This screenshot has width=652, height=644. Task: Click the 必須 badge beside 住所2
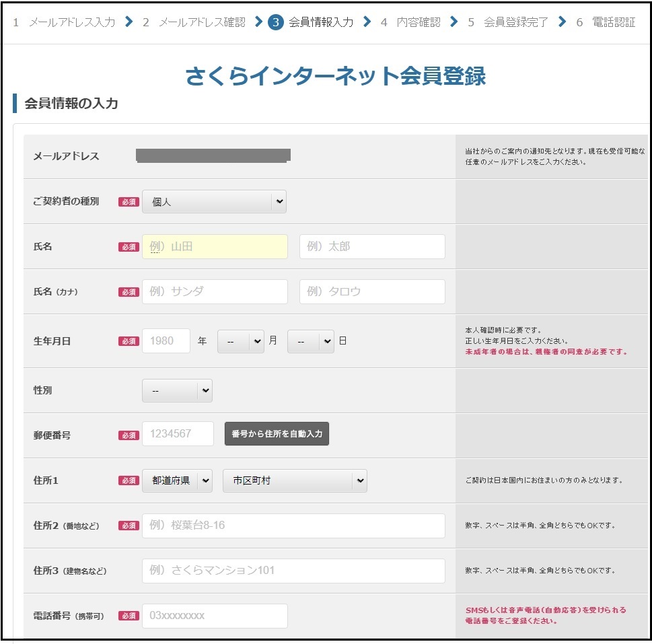tap(129, 526)
